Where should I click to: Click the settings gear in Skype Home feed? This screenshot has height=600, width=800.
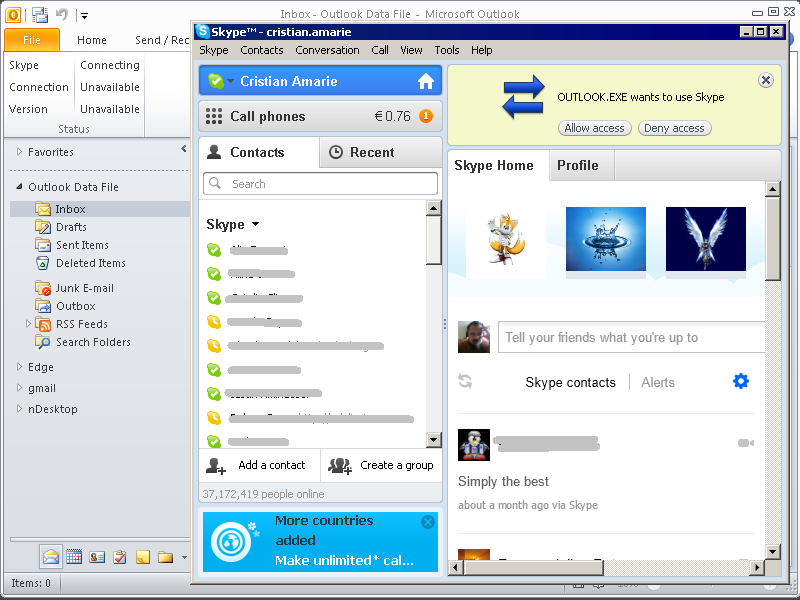[740, 381]
